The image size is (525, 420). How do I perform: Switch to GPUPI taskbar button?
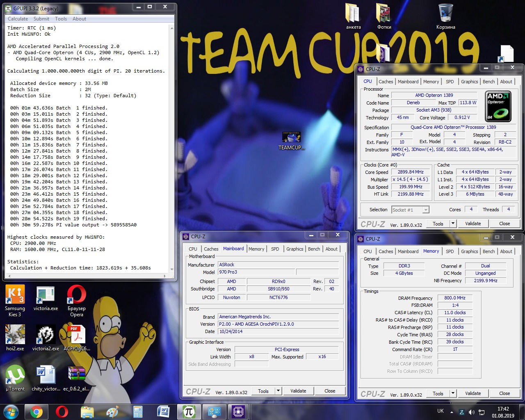click(189, 411)
